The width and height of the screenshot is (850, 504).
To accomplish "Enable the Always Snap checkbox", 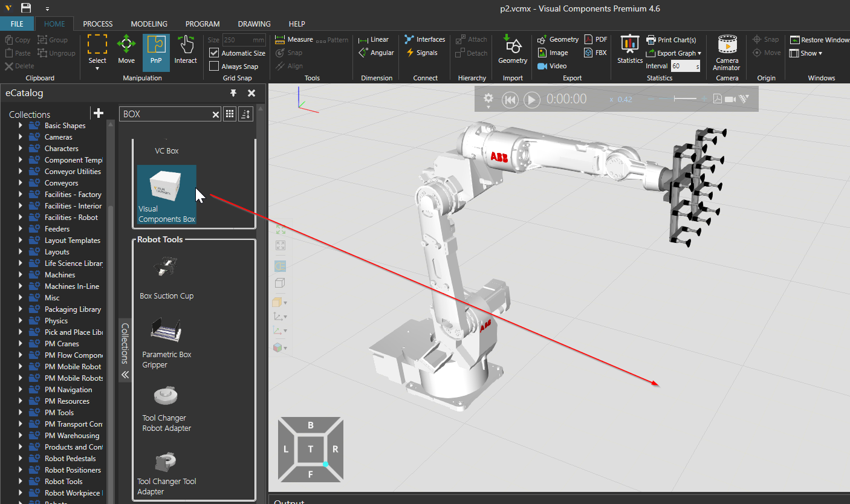I will coord(214,66).
